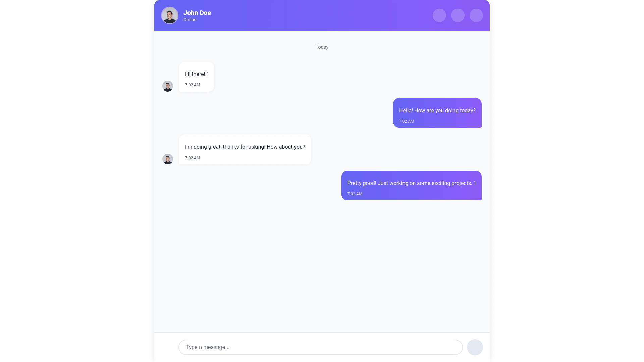This screenshot has width=644, height=362.
Task: Click the timestamp under "I'm doing great" message
Action: pos(193,158)
